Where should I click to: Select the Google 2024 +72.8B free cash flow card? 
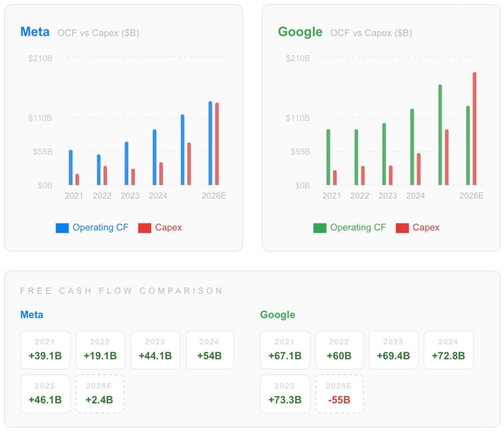pos(448,350)
